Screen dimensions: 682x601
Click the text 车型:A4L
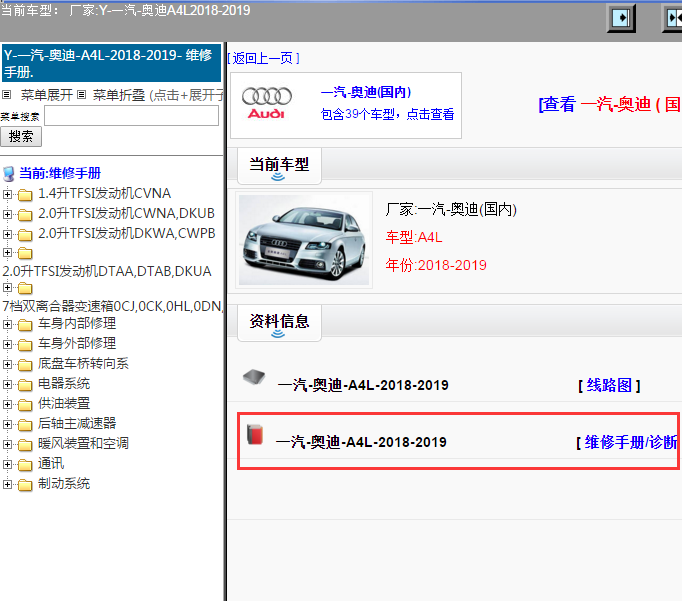pos(414,237)
